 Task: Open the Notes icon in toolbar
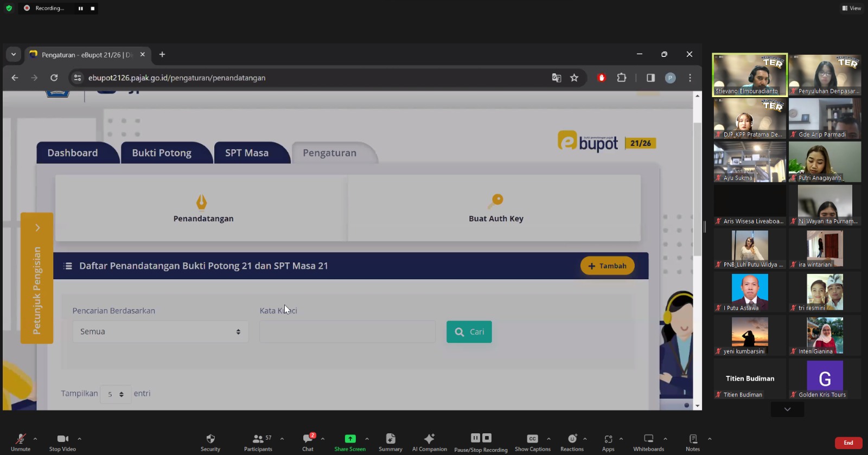click(693, 439)
